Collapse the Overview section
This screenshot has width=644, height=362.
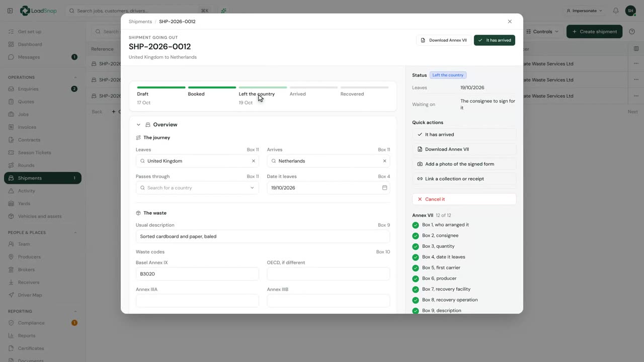pyautogui.click(x=138, y=125)
